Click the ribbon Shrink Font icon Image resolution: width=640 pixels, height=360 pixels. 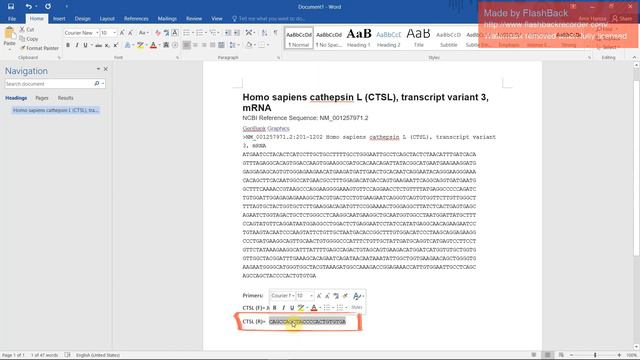[x=130, y=33]
